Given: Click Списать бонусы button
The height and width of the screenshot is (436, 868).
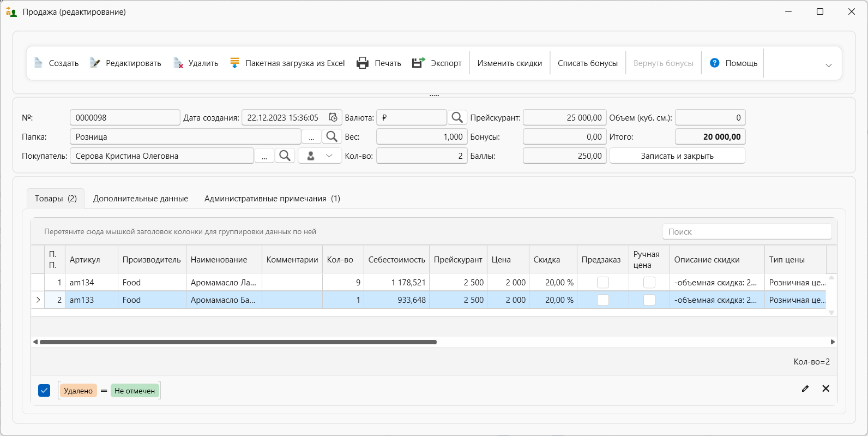Looking at the screenshot, I should 588,63.
